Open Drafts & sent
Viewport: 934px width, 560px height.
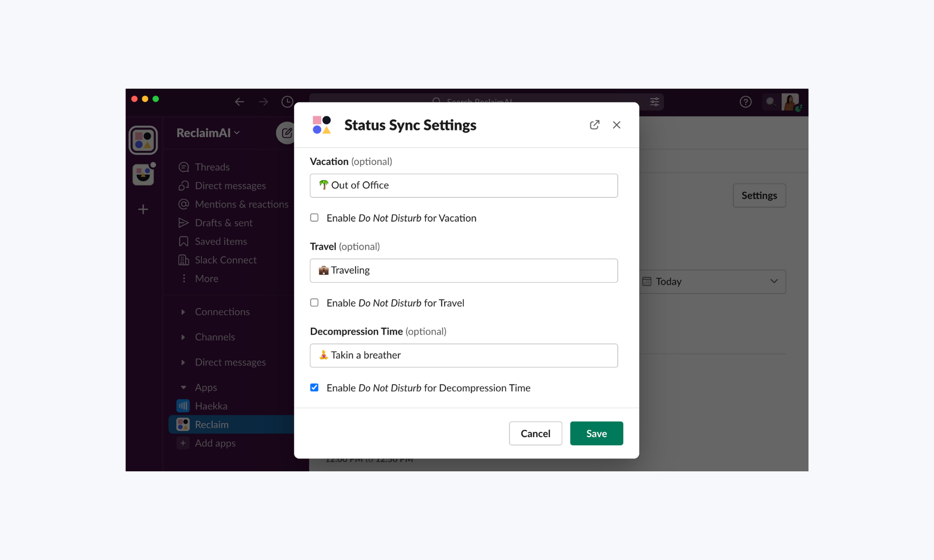[224, 223]
